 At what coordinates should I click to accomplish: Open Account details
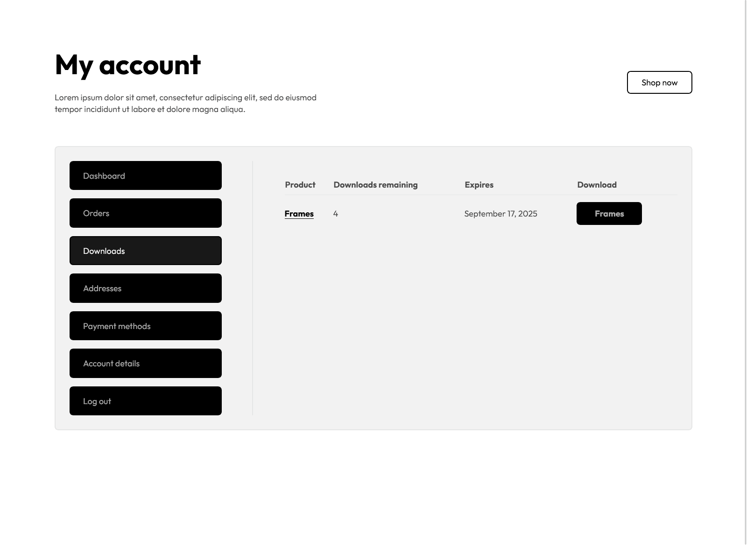146,364
